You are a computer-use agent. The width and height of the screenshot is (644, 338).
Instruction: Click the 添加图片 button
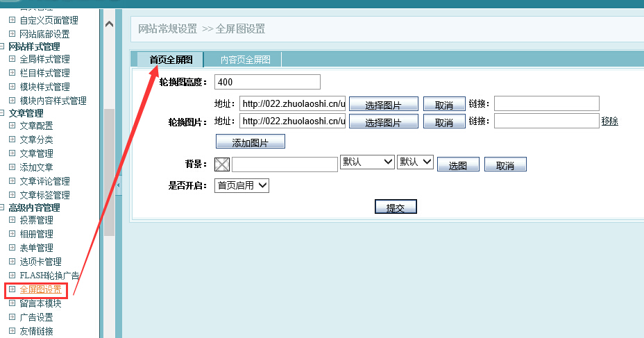250,142
